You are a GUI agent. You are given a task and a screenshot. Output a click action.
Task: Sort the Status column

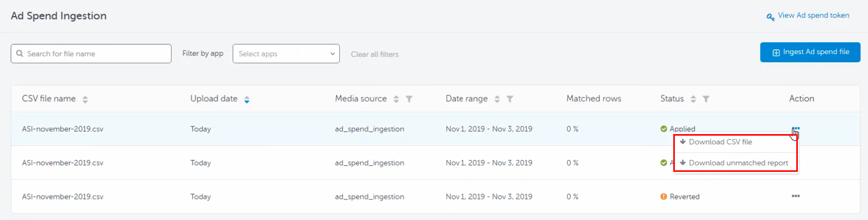point(693,99)
